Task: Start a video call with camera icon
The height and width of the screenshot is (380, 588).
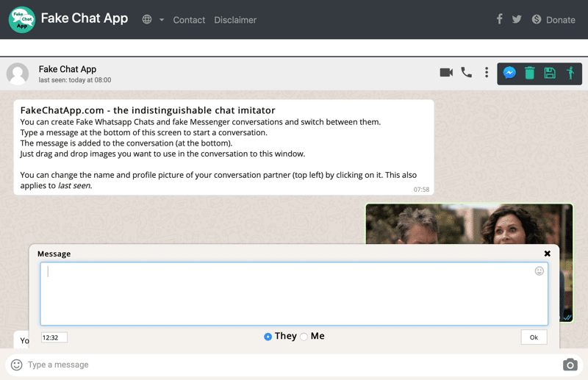Action: click(x=445, y=72)
